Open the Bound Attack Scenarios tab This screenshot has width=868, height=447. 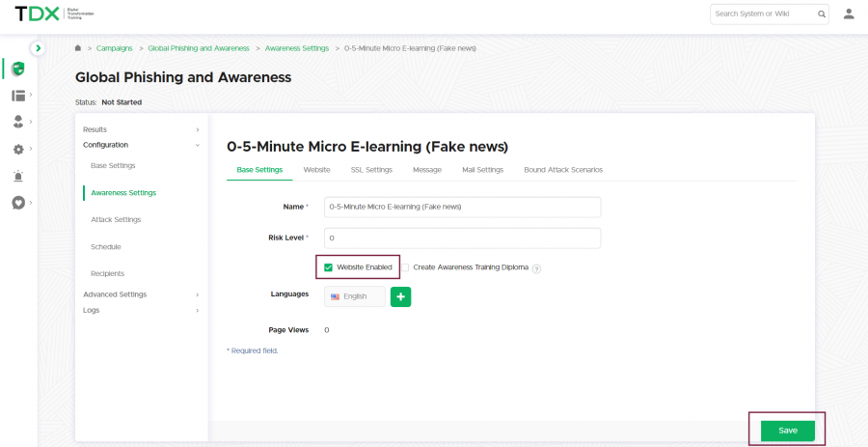click(x=563, y=170)
